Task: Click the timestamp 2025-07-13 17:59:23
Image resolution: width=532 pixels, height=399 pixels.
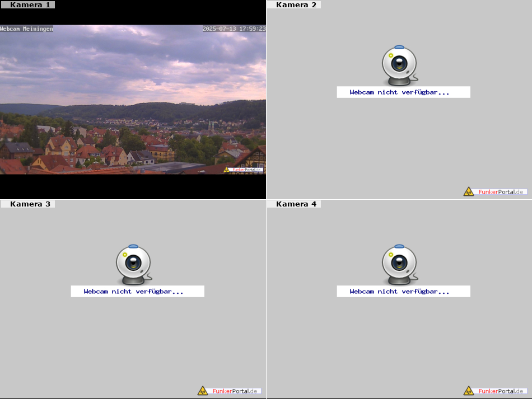Action: point(234,29)
